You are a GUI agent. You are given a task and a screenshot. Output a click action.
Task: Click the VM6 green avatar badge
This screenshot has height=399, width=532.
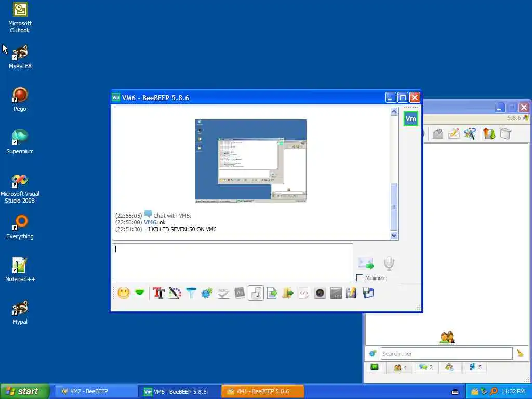[x=410, y=119]
